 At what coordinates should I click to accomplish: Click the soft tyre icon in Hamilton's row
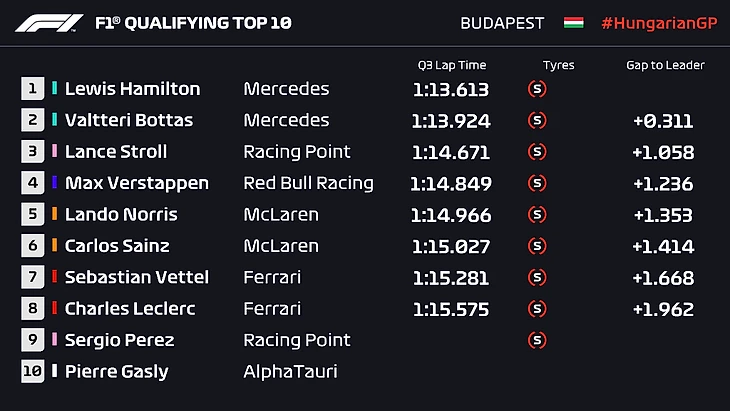click(x=537, y=89)
